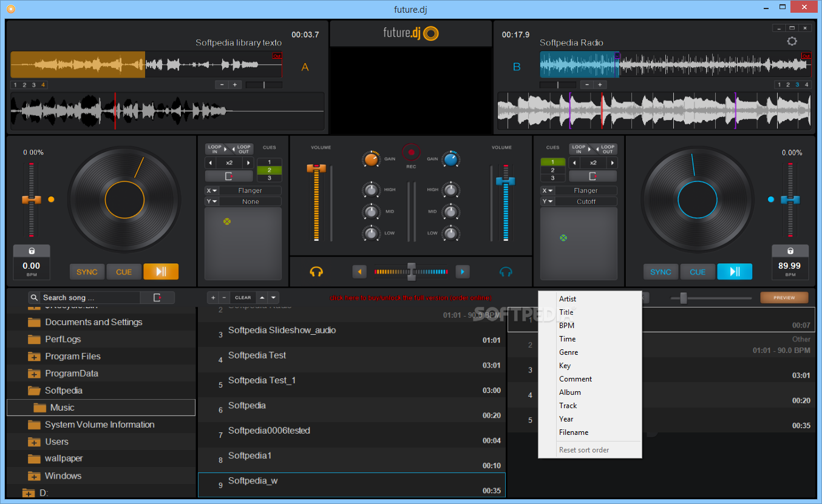Open the Y-axis effect dropdown on deck B
822x504 pixels.
(x=548, y=201)
